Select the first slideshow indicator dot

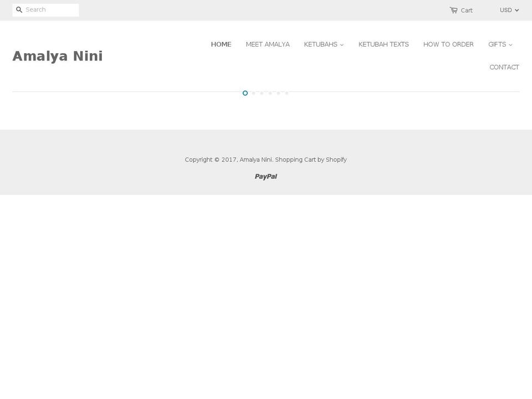pos(245,93)
